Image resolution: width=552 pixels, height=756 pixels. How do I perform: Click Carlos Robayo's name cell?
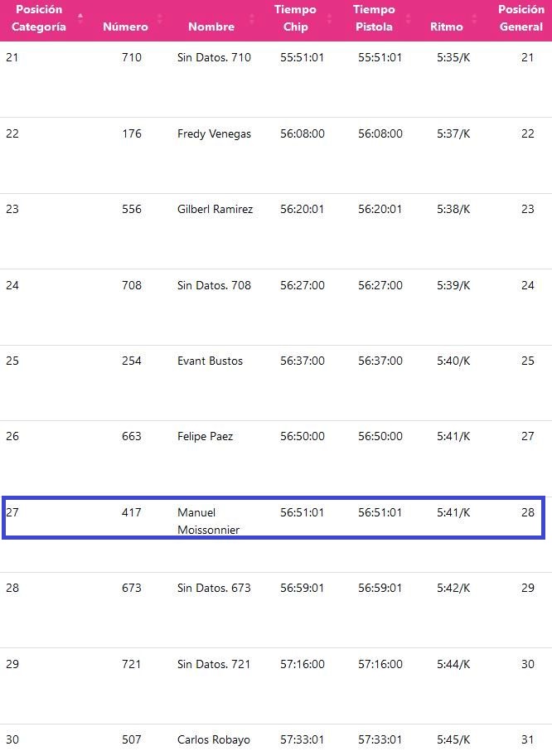pos(213,739)
